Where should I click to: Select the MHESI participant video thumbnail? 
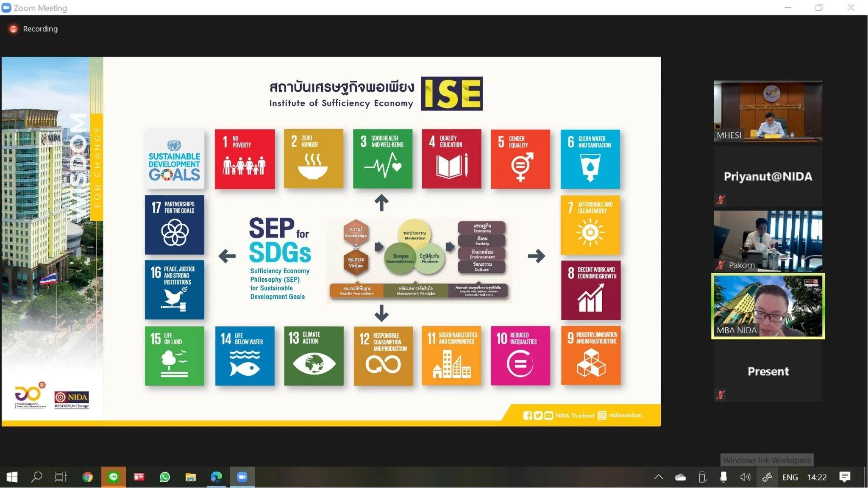coord(768,111)
